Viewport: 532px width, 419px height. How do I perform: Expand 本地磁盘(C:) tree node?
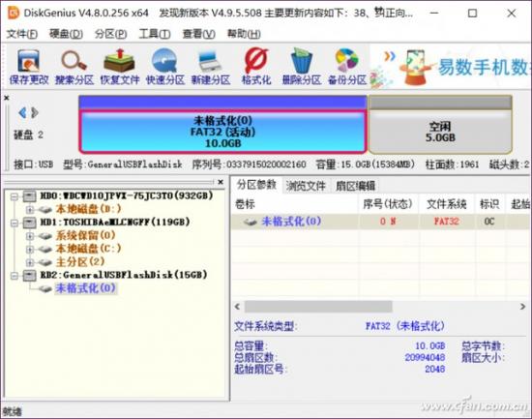click(x=30, y=250)
